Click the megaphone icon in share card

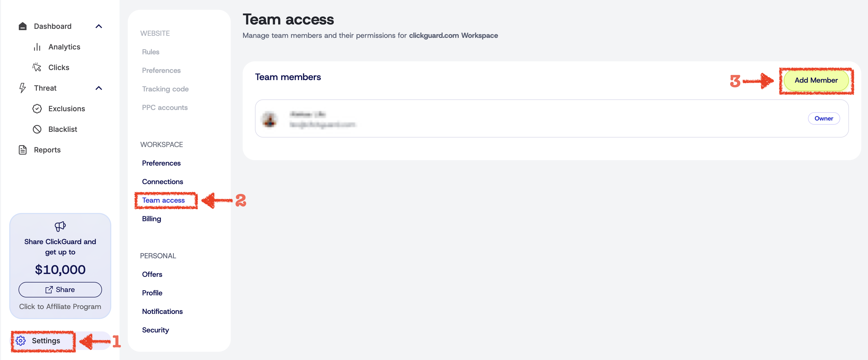tap(60, 226)
